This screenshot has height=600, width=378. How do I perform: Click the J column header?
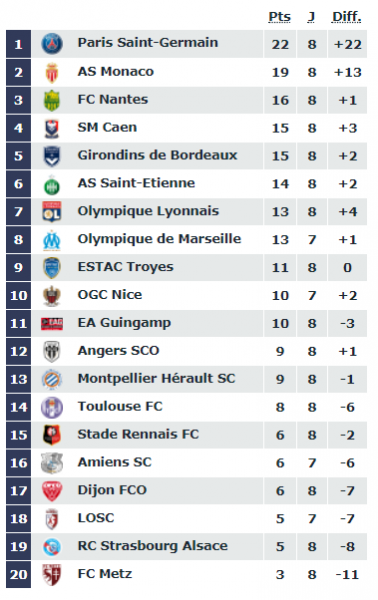point(311,17)
